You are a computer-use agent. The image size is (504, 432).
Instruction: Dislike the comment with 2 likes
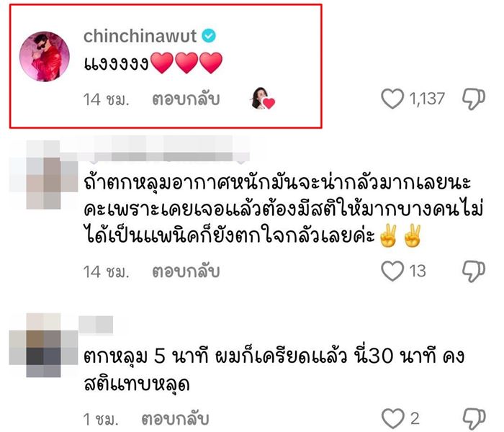474,419
